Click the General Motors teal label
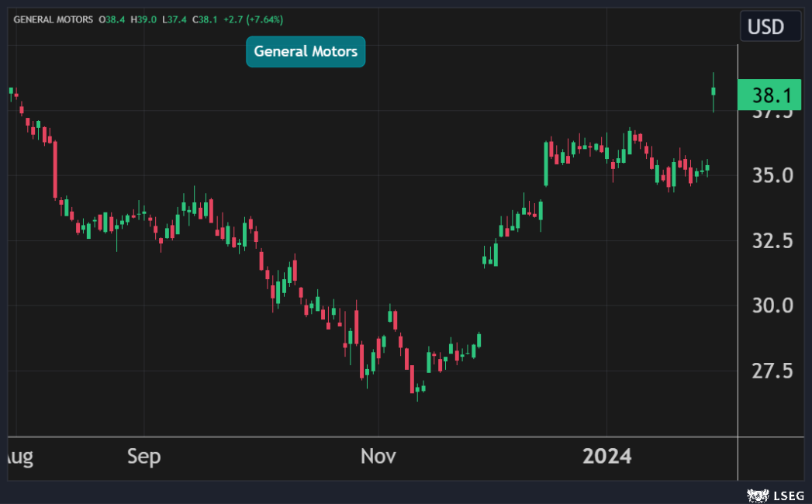 tap(306, 52)
